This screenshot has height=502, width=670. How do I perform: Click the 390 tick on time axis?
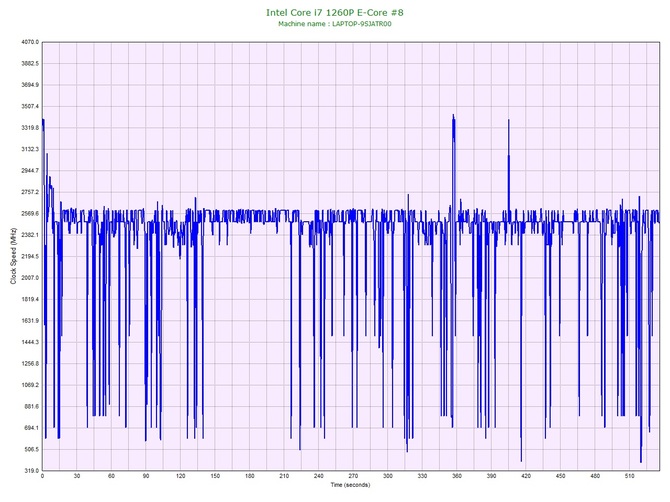[x=492, y=476]
